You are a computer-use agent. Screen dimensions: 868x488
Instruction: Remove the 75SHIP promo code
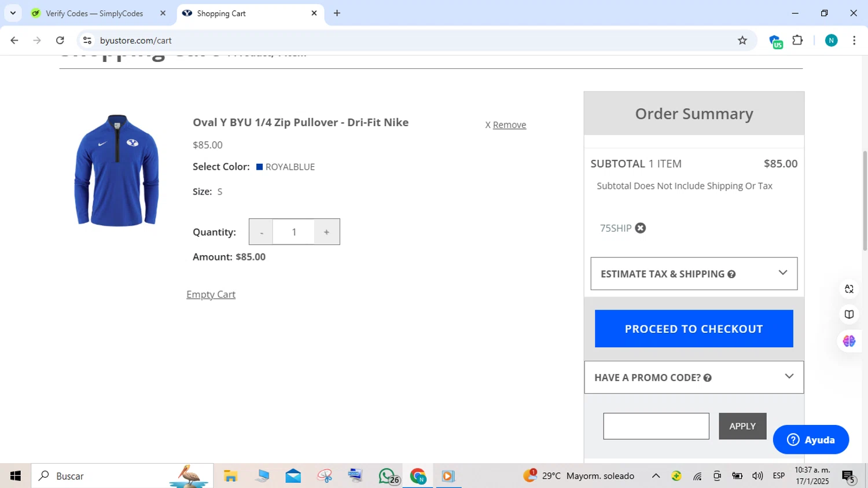(x=640, y=228)
